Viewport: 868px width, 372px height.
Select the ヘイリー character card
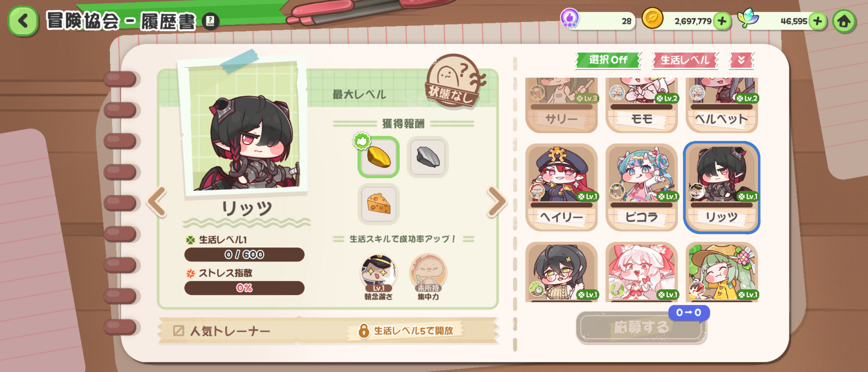(x=561, y=187)
